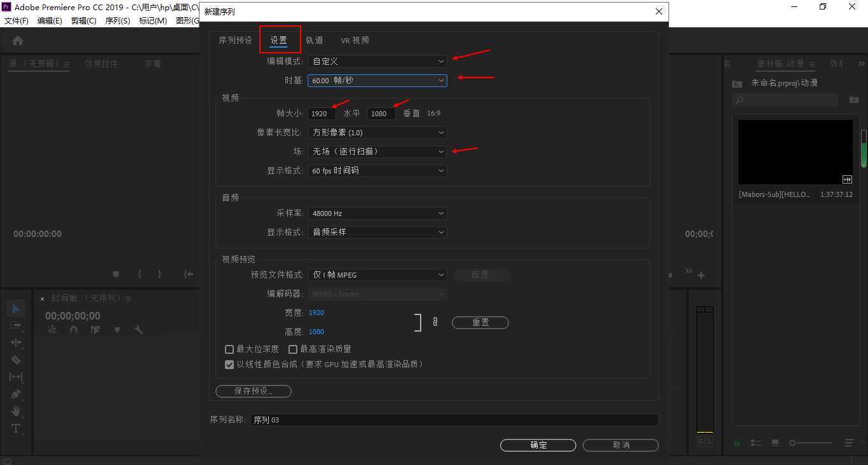Open the 场 dropdown showing 无场 (逐行扫描)
The height and width of the screenshot is (465, 868).
pyautogui.click(x=377, y=151)
